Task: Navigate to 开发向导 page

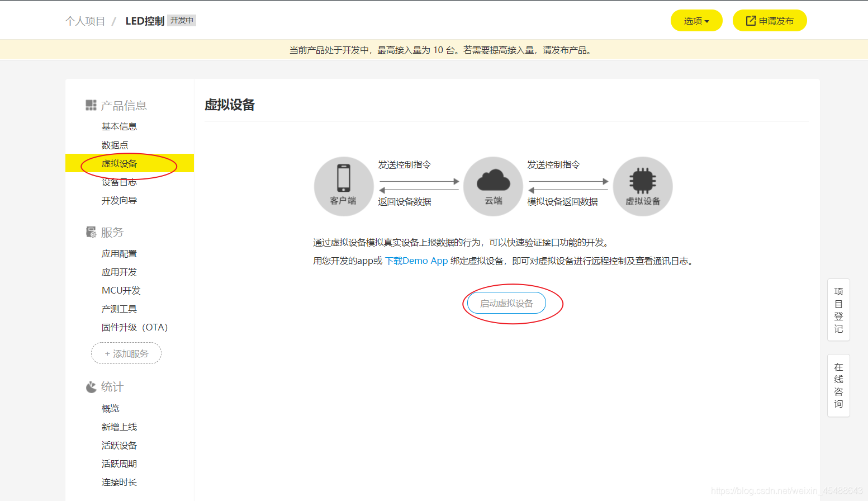Action: coord(119,201)
